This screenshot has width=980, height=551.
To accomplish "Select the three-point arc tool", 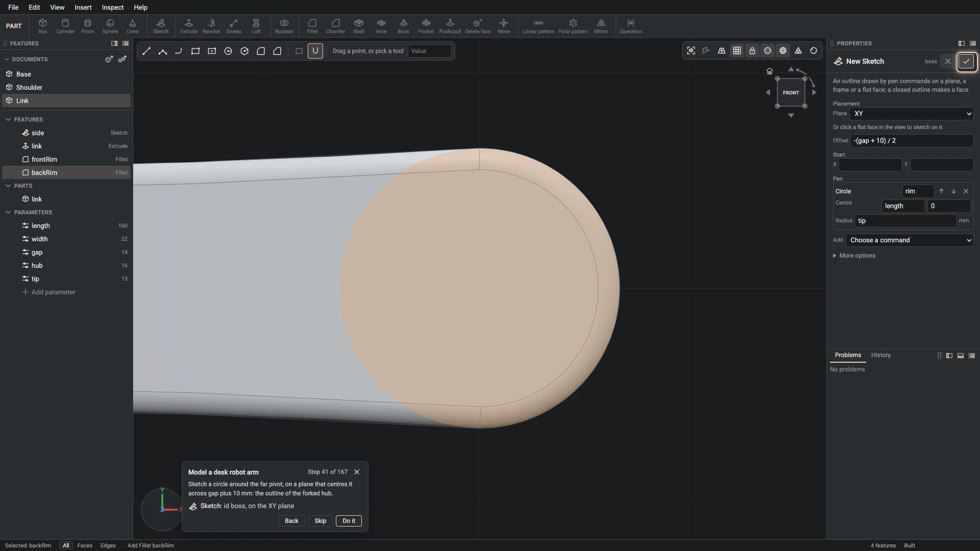I will [x=163, y=51].
